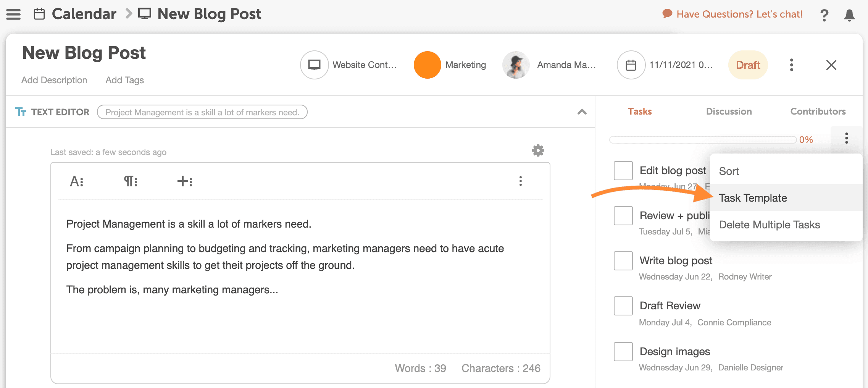Click the Characters : 246 counter
Screen dimensions: 868x388
[501, 369]
